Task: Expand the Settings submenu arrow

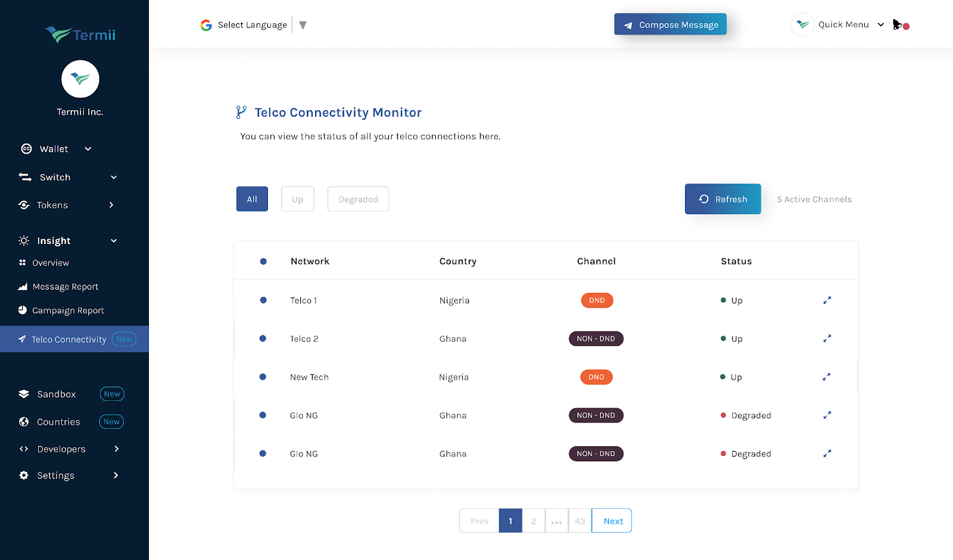Action: click(116, 475)
